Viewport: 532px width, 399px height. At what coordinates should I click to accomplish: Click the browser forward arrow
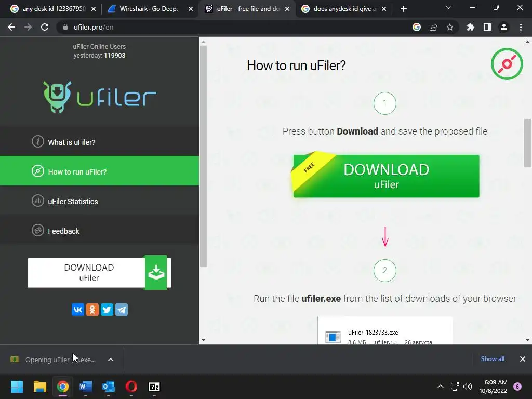[x=28, y=27]
